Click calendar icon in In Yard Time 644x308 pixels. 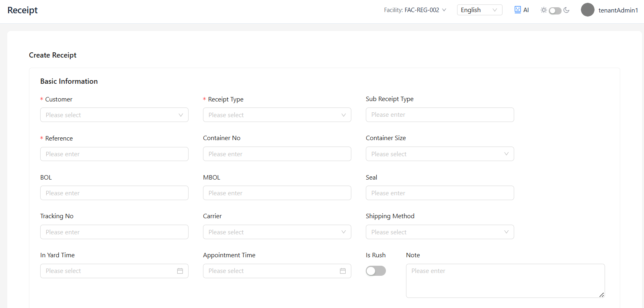pyautogui.click(x=180, y=271)
